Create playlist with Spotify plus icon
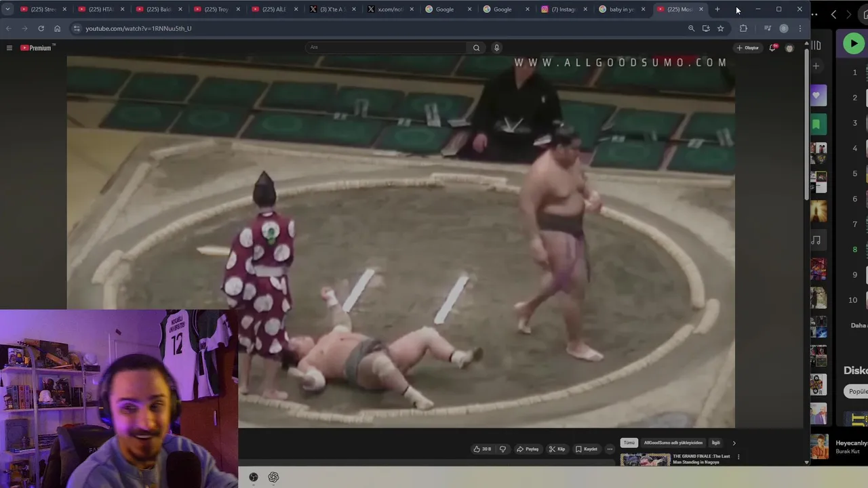 pyautogui.click(x=816, y=66)
